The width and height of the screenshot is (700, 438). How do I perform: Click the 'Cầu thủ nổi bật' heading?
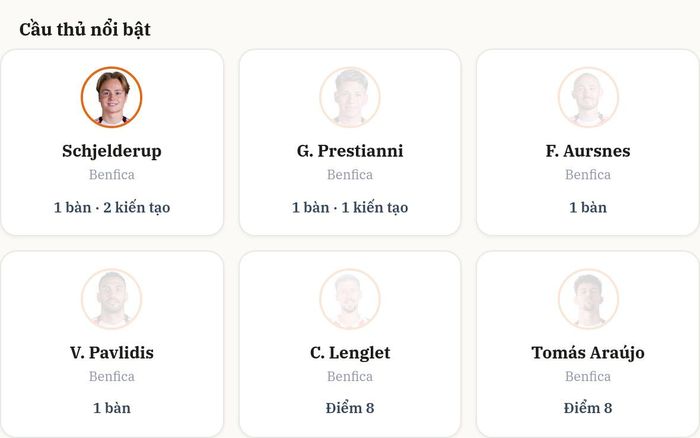coord(85,29)
